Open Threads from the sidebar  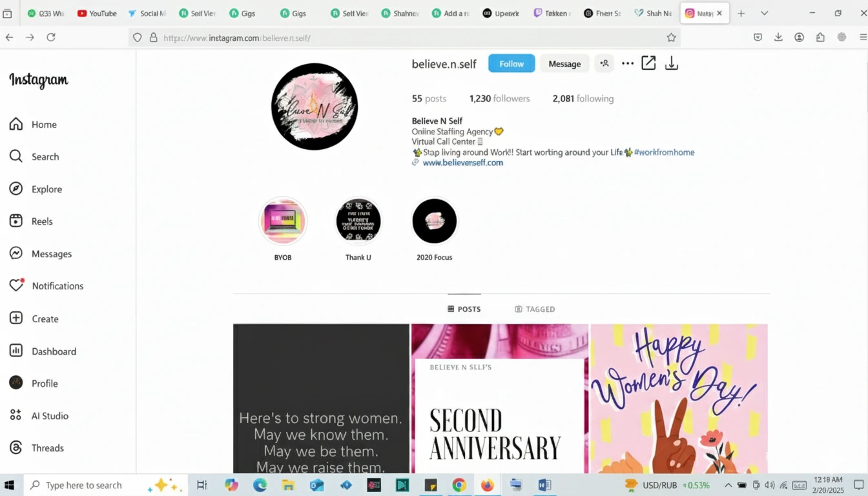point(36,448)
